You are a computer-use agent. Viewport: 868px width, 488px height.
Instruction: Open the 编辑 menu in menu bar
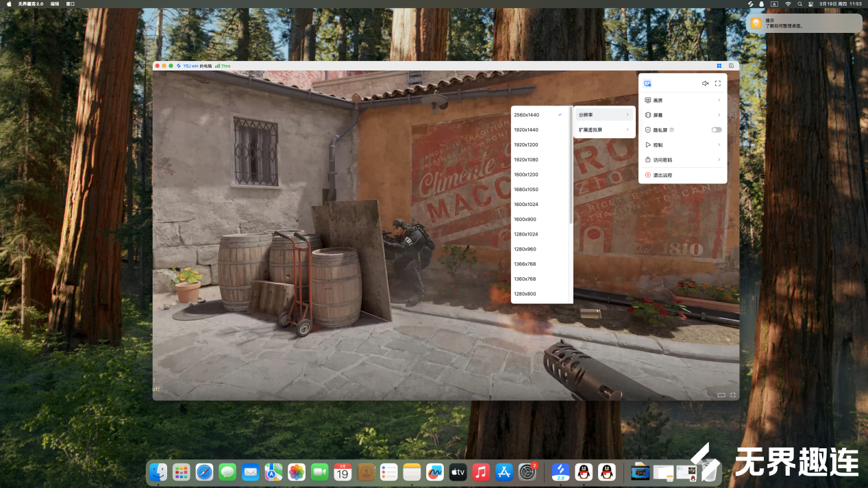click(x=55, y=3)
